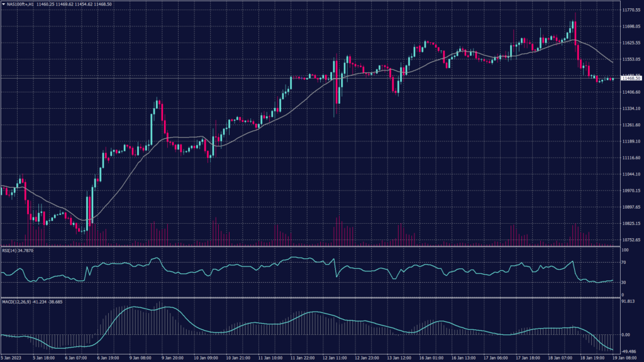Screen dimensions: 644x362
Task: Click the MACD 91.813 scale label
Action: pos(629,302)
